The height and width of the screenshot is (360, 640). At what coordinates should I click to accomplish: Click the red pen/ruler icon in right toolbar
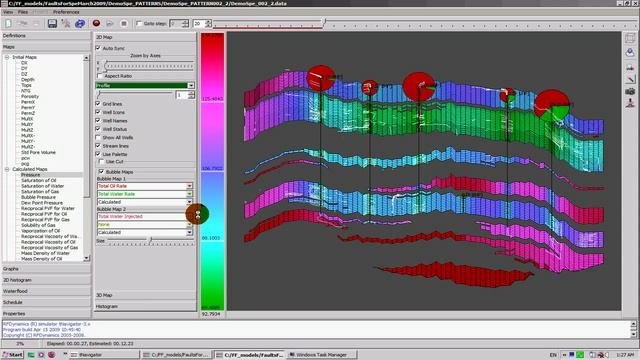[630, 79]
